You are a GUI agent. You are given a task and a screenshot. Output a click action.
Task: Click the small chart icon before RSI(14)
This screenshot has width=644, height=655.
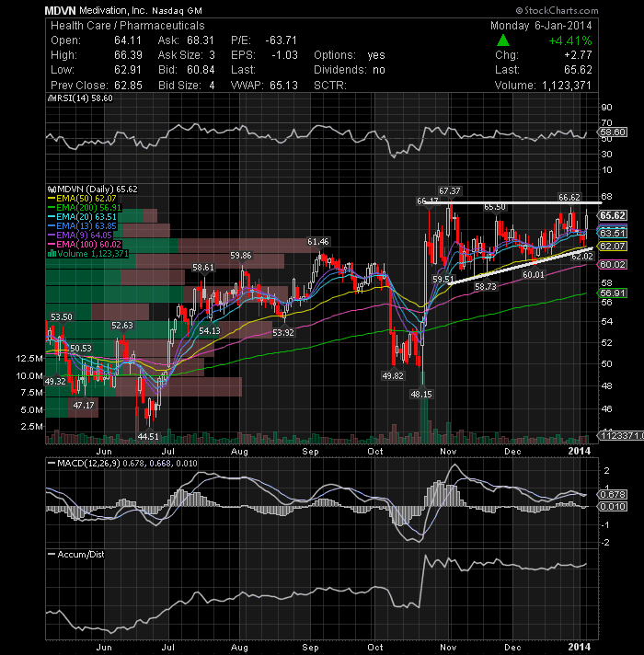52,98
